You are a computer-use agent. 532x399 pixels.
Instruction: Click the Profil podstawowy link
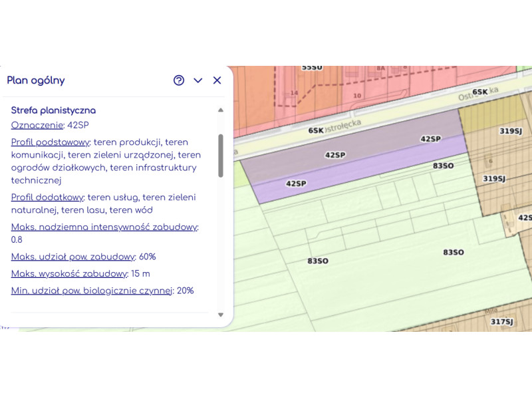[51, 142]
